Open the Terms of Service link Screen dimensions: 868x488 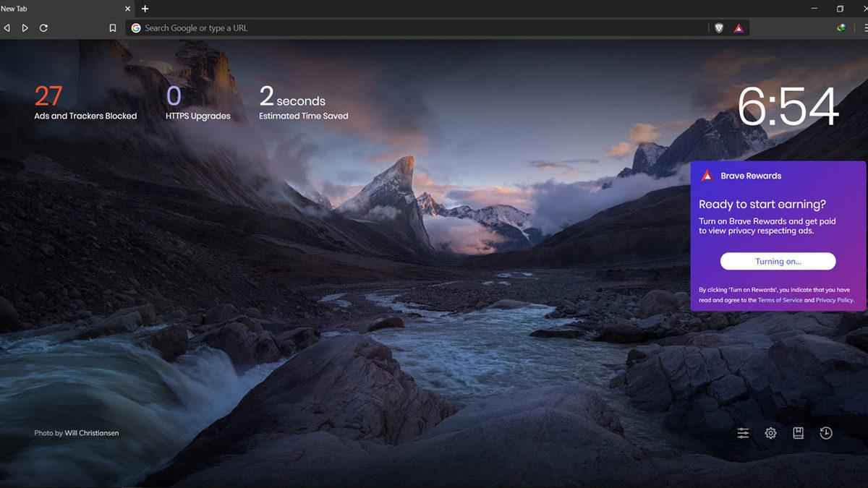pos(780,300)
